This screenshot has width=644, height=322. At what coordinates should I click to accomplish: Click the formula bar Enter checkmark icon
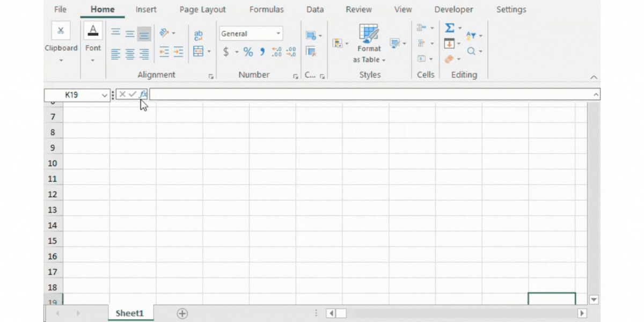coord(132,94)
